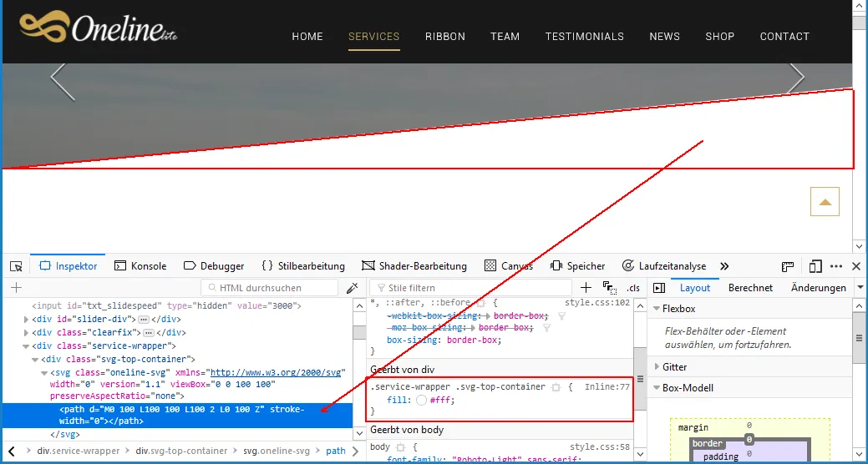
Task: Click filter icon next to -webkit-box-sizing property
Action: [x=561, y=315]
